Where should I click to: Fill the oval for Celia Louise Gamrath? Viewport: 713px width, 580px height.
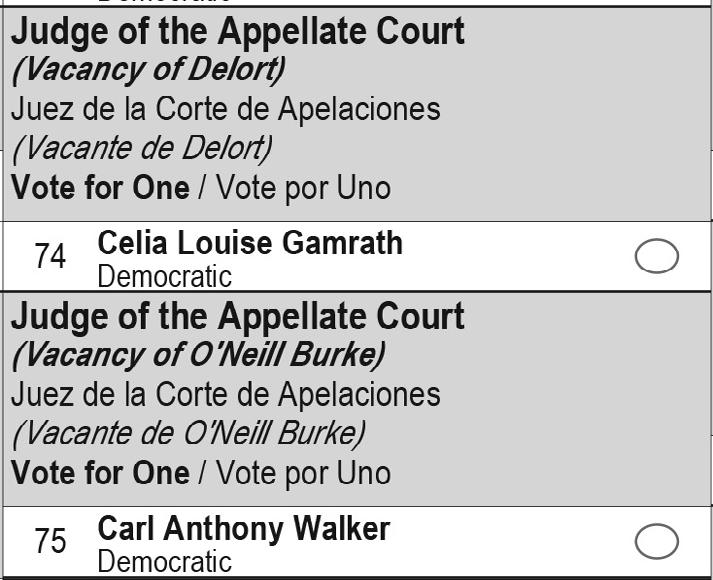click(657, 256)
